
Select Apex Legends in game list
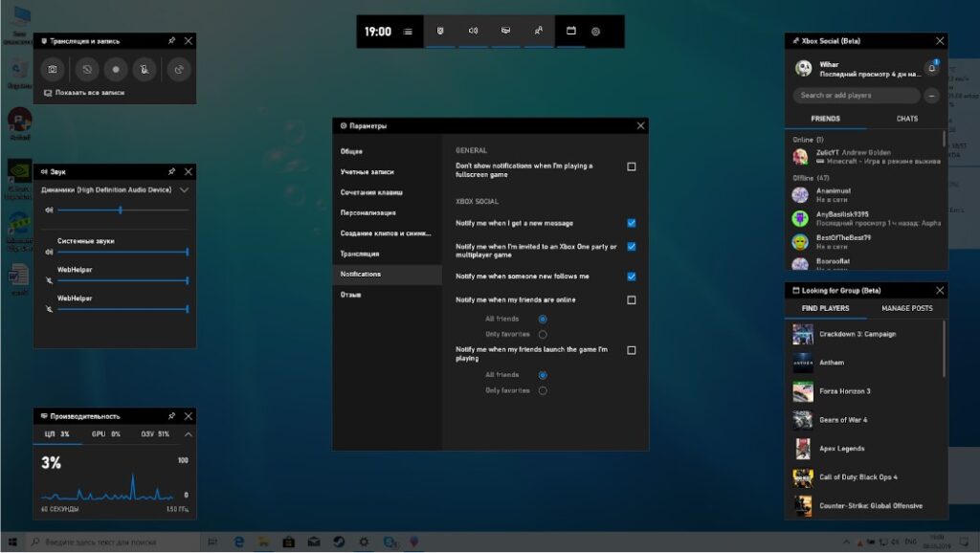point(865,449)
